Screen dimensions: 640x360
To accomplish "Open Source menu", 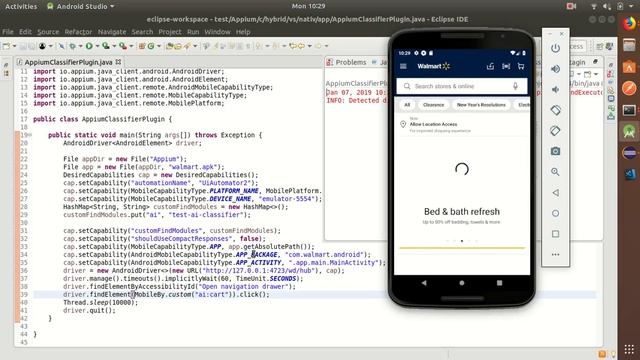I will (x=48, y=32).
